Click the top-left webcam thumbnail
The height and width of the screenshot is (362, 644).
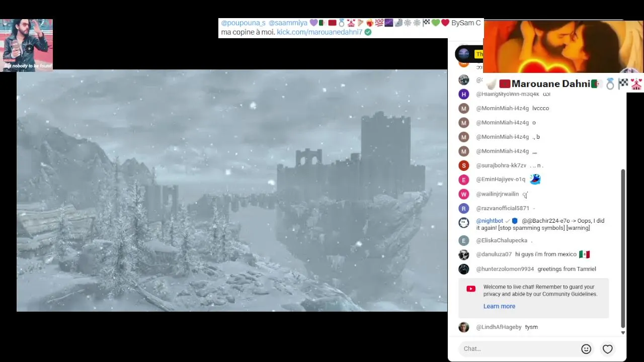pos(27,45)
